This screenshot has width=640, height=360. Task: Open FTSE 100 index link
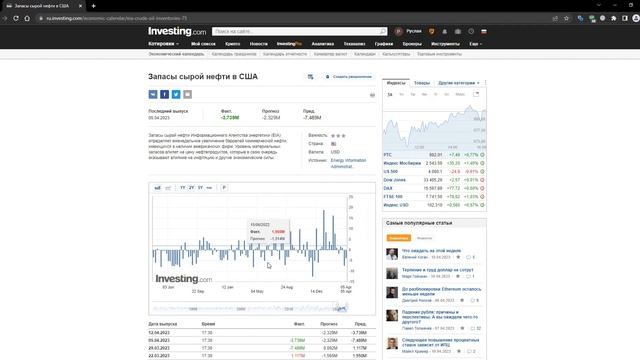tap(393, 197)
